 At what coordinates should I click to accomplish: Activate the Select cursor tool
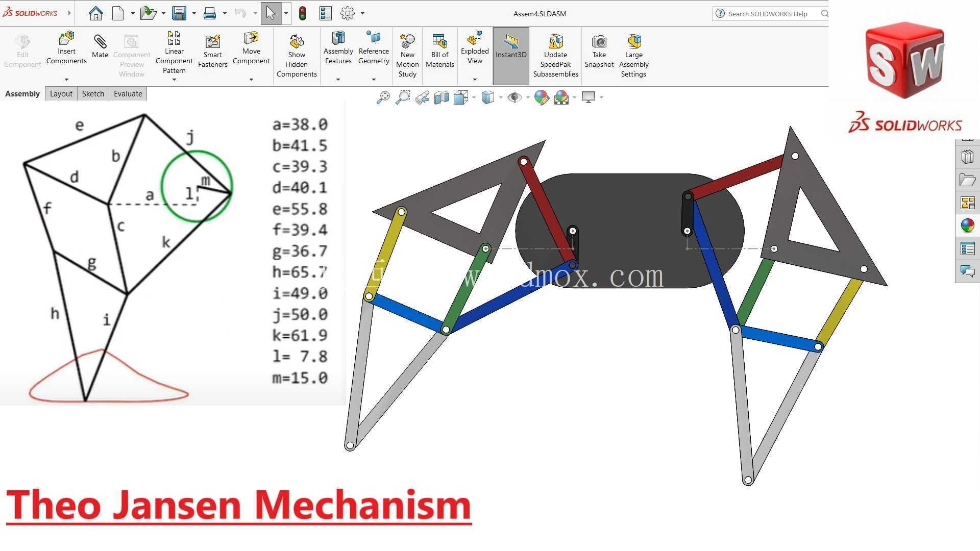point(271,13)
